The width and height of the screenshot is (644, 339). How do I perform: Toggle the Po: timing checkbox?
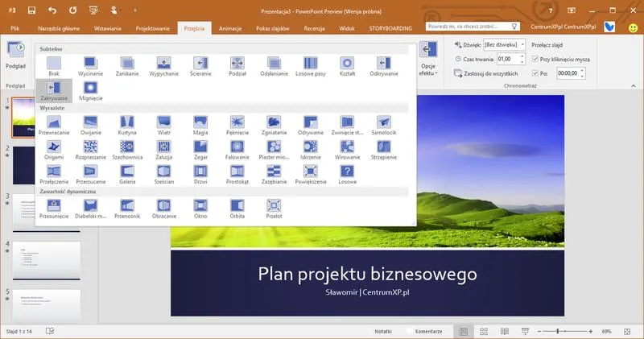tap(535, 73)
